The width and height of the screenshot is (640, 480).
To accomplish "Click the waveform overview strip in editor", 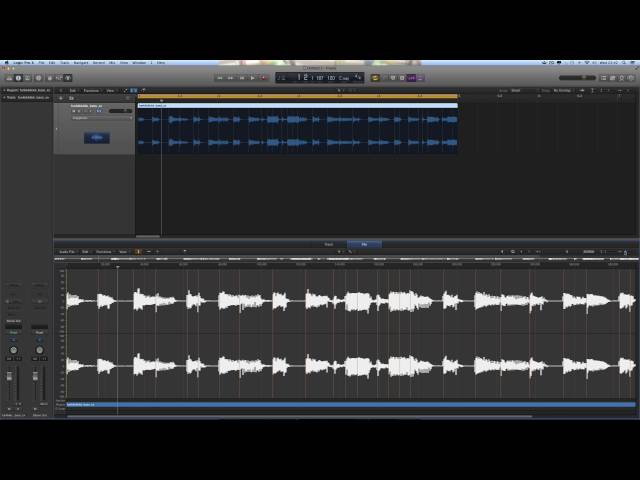I will coord(346,259).
